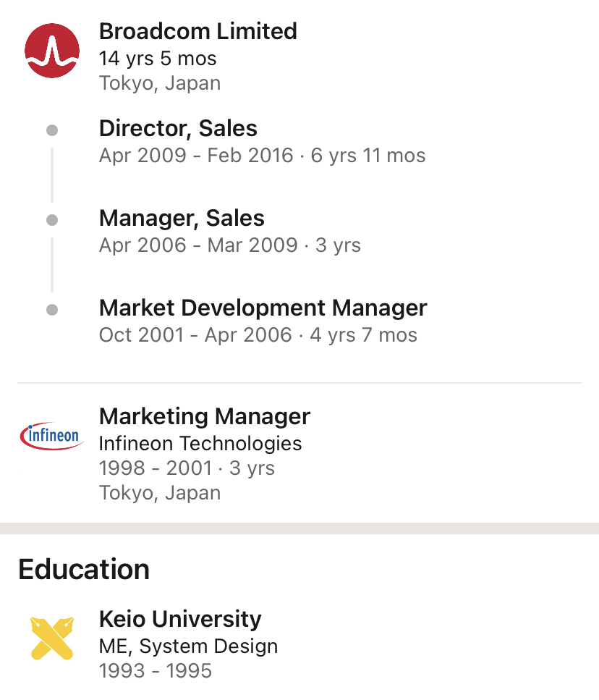Viewport: 599px width, 700px height.
Task: Click the 1993 - 1995 education dates
Action: 156,670
